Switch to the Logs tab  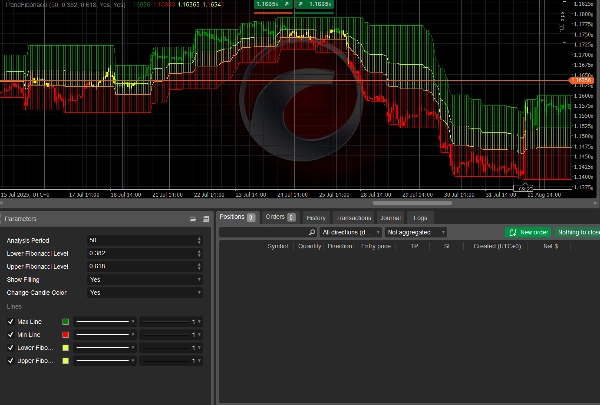(x=420, y=218)
